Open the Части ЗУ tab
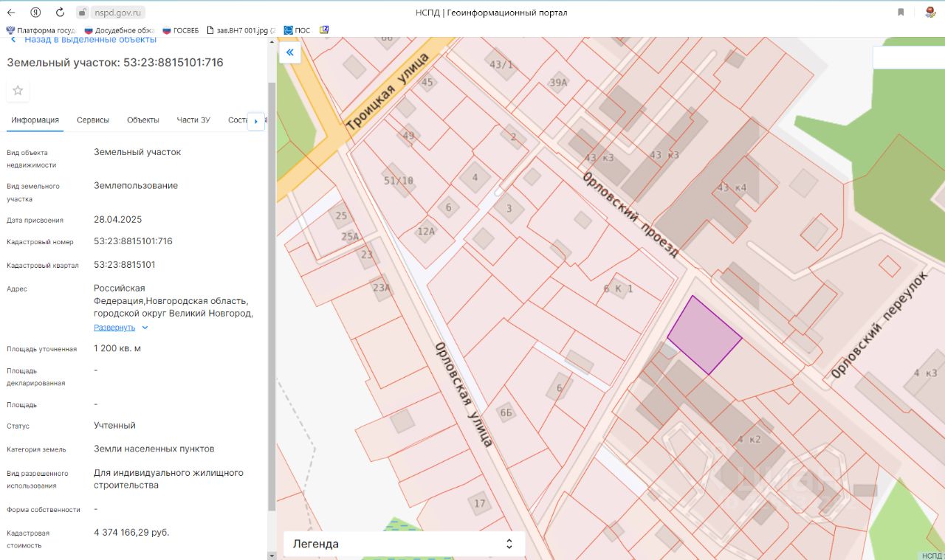This screenshot has width=945, height=560. tap(193, 120)
